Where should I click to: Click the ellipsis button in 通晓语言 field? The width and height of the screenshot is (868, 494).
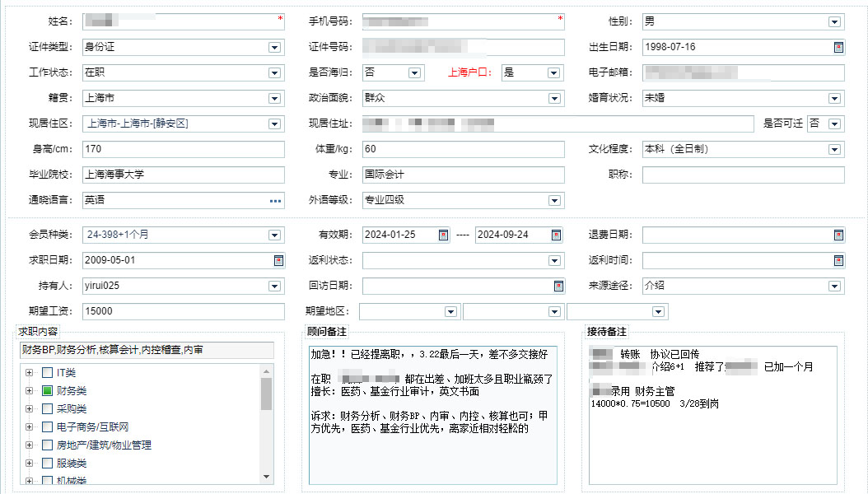click(x=275, y=201)
